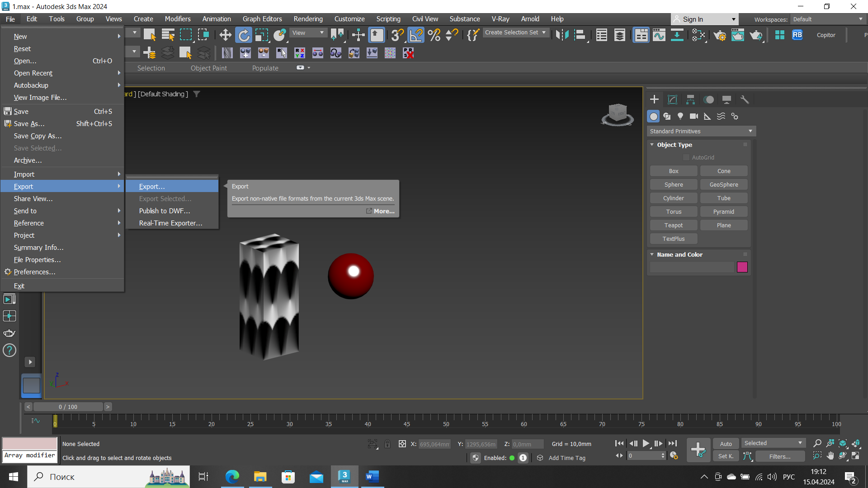Toggle the selection lock icon
This screenshot has width=868, height=488.
(x=387, y=444)
